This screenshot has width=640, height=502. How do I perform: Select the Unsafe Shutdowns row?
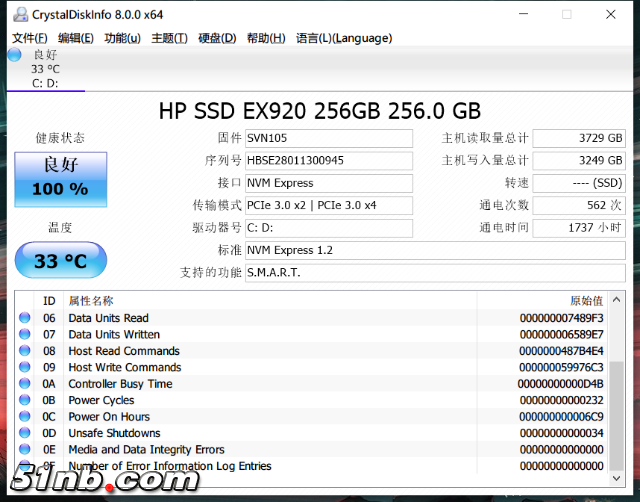[x=311, y=433]
